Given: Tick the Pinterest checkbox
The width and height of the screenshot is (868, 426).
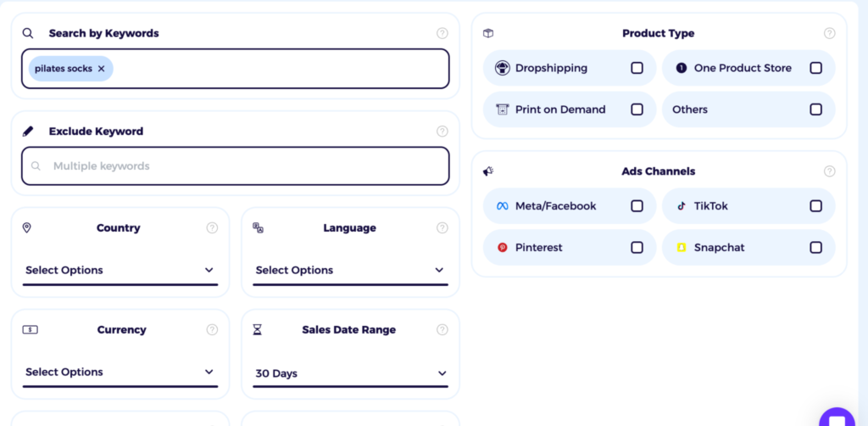Looking at the screenshot, I should [x=637, y=247].
